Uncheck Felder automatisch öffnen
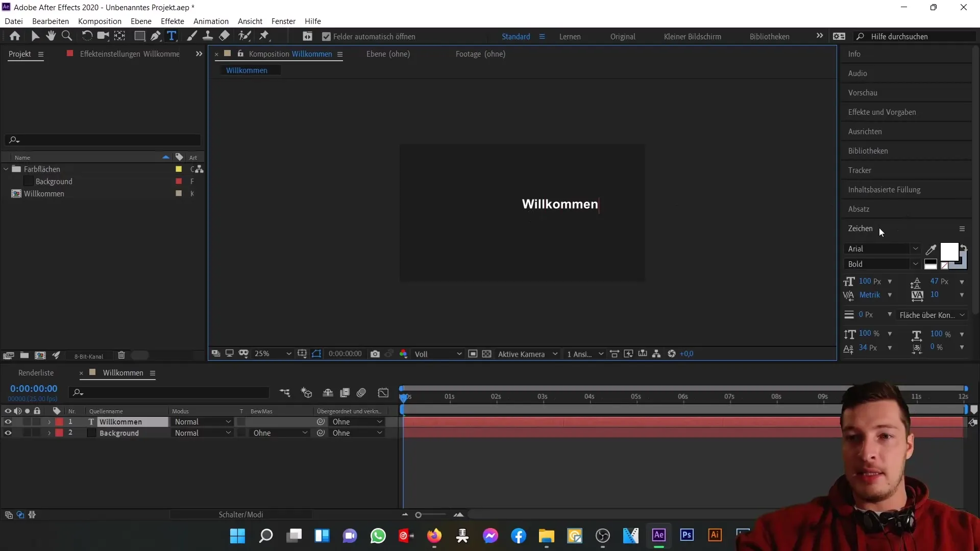The height and width of the screenshot is (551, 980). point(327,37)
